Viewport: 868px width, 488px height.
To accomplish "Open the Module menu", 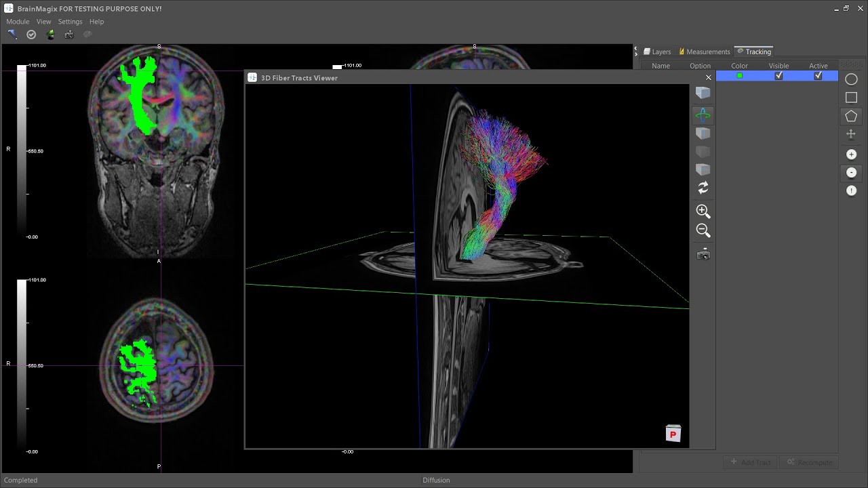I will click(x=18, y=22).
